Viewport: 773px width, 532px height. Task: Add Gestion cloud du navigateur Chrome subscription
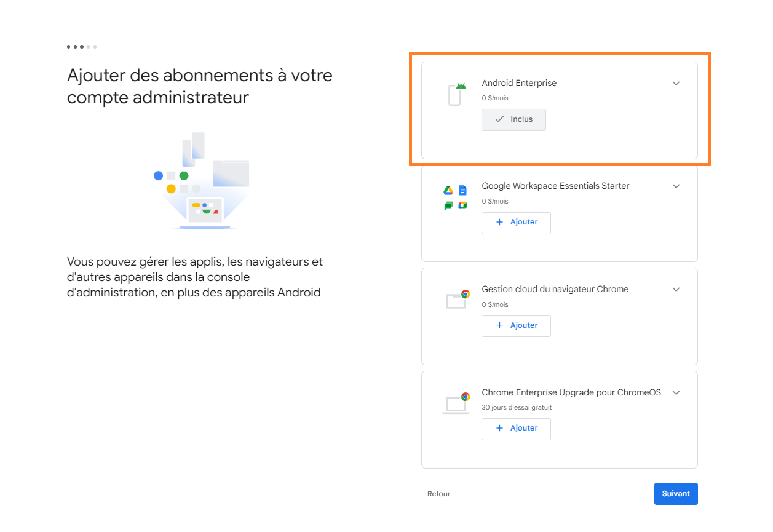pyautogui.click(x=516, y=325)
